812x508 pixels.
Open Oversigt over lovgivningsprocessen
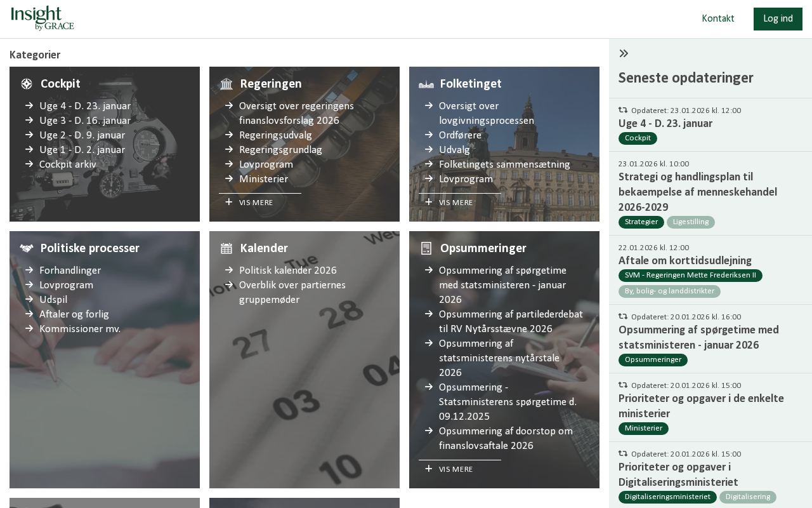pyautogui.click(x=487, y=113)
